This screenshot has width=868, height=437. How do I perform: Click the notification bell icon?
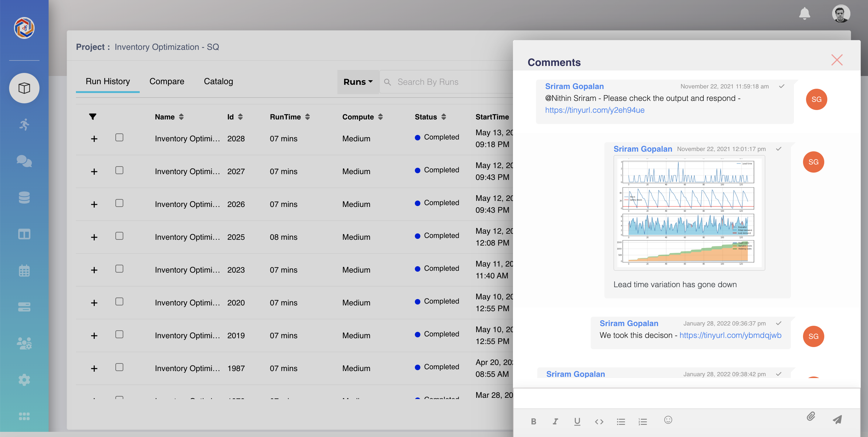pos(804,13)
